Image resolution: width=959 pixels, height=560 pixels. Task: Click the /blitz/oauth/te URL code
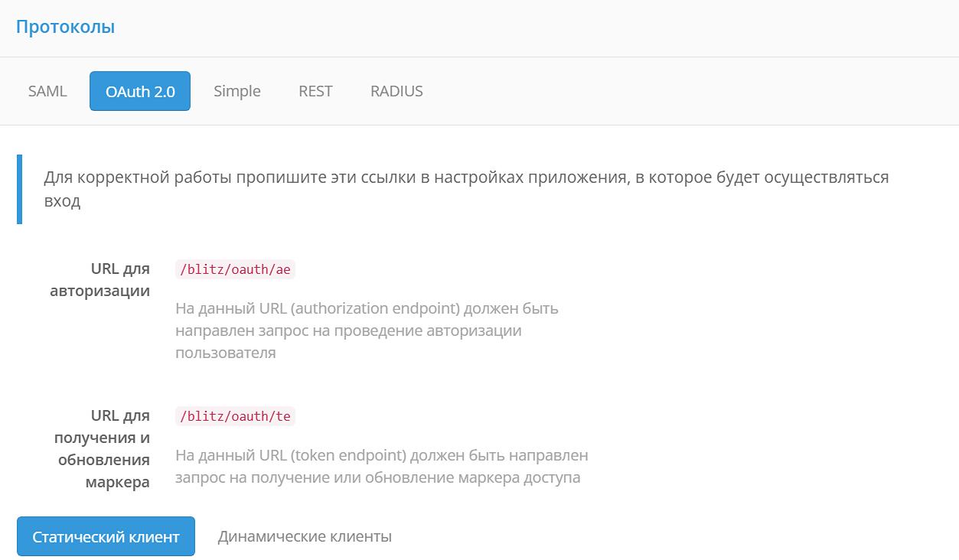click(x=234, y=416)
